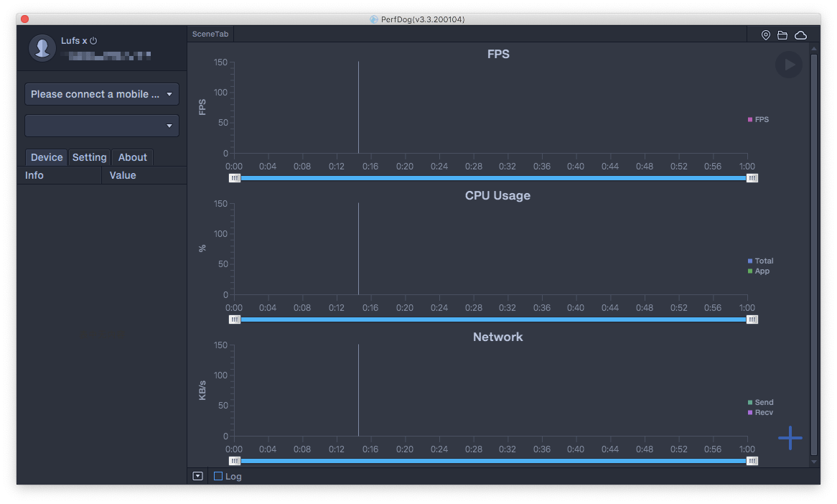Collapse the log panel arrow button

(x=198, y=476)
